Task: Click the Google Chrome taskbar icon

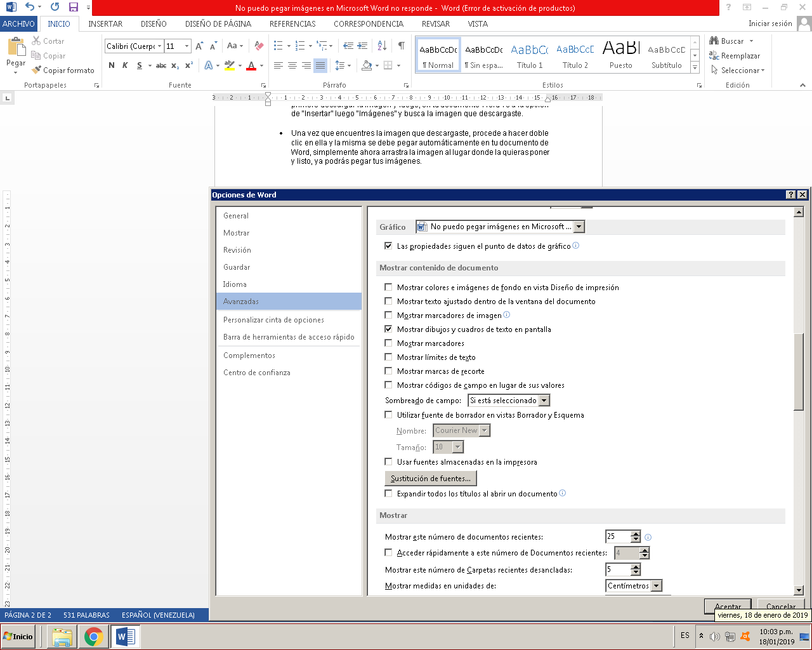Action: pos(93,637)
